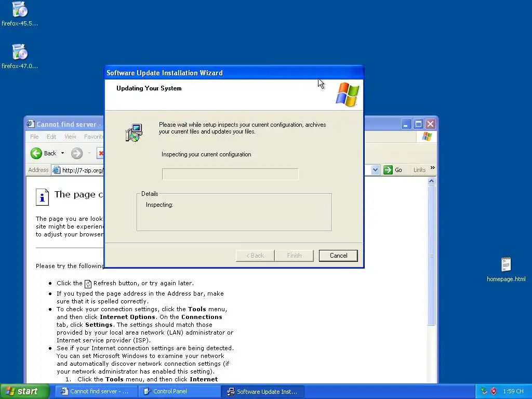Click the page icon beside the address URL

[56, 170]
